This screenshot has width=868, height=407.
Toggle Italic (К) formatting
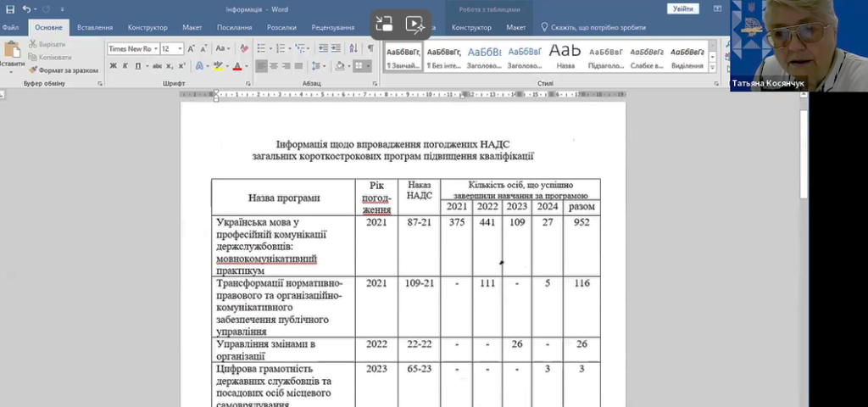tap(125, 66)
